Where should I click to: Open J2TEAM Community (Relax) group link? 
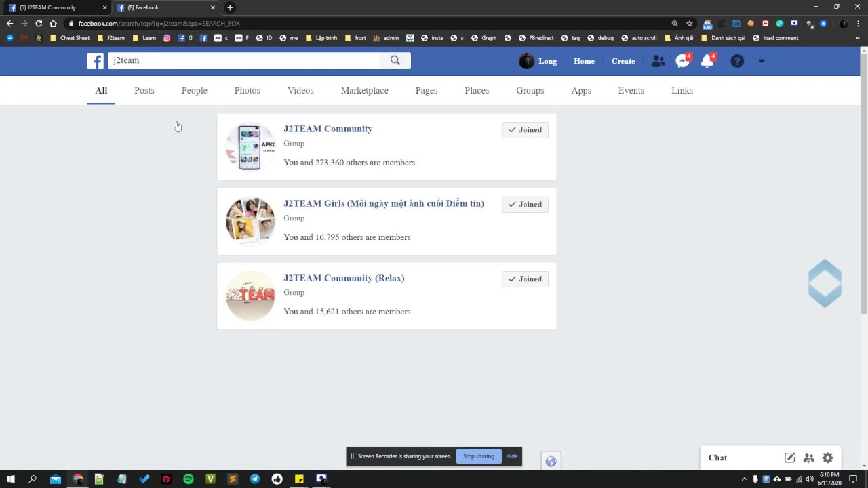point(344,278)
